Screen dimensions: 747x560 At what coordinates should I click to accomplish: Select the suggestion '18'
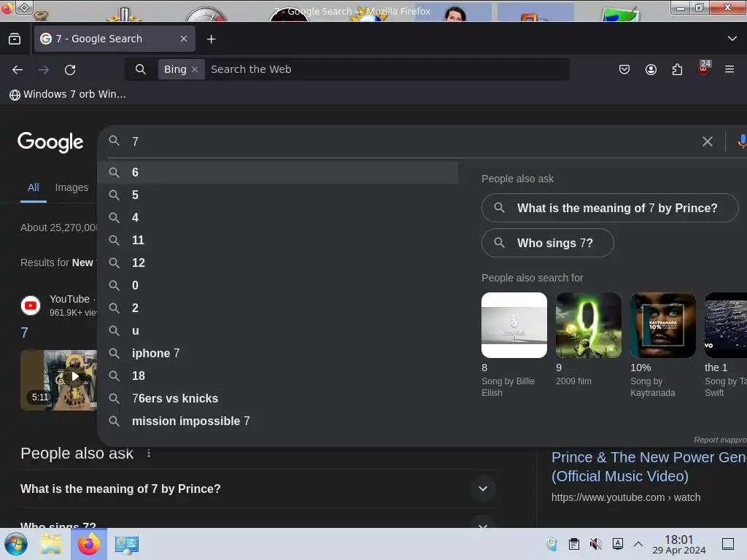tap(278, 376)
